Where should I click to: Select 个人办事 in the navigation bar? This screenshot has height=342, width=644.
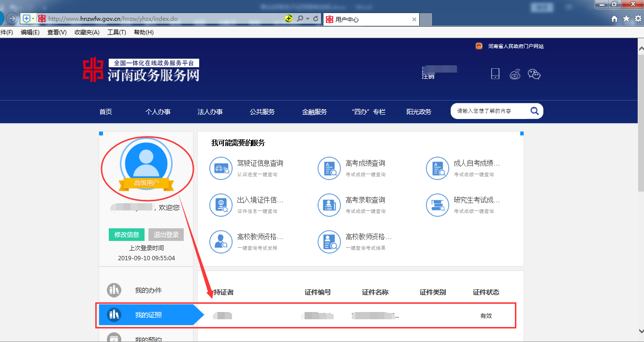(158, 111)
